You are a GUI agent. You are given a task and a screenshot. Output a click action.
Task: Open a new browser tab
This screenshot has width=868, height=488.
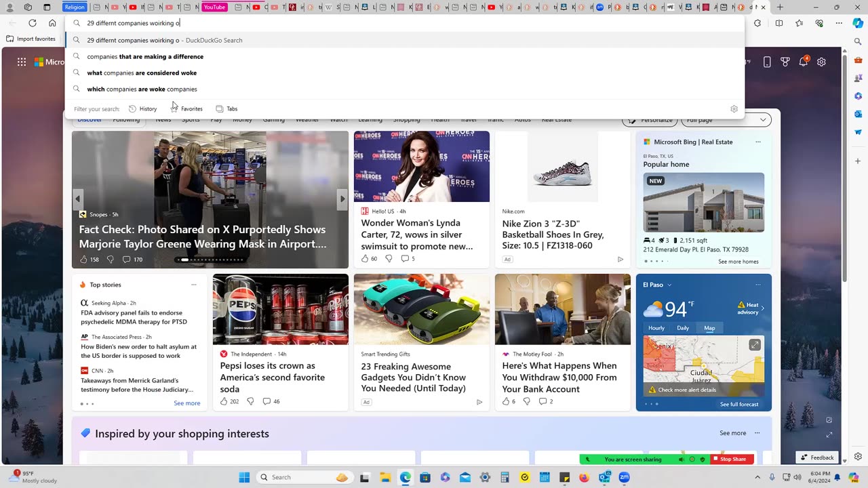[780, 7]
